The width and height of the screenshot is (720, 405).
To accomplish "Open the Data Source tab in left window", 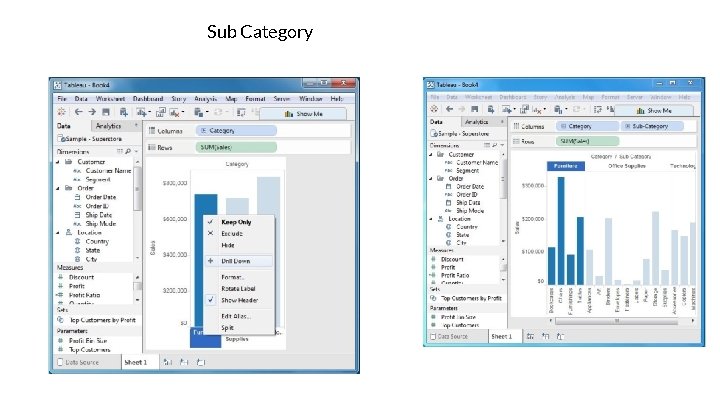I will (78, 362).
